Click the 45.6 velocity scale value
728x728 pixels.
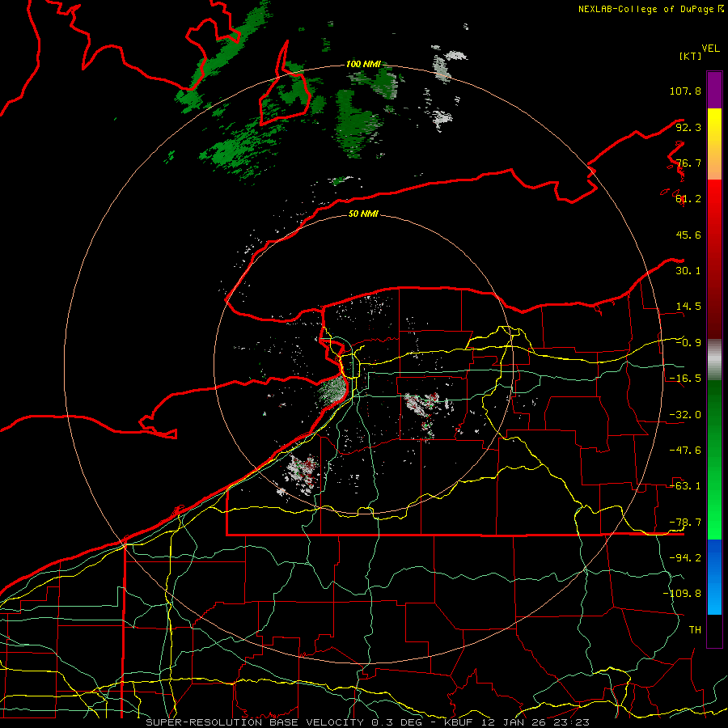pyautogui.click(x=688, y=235)
